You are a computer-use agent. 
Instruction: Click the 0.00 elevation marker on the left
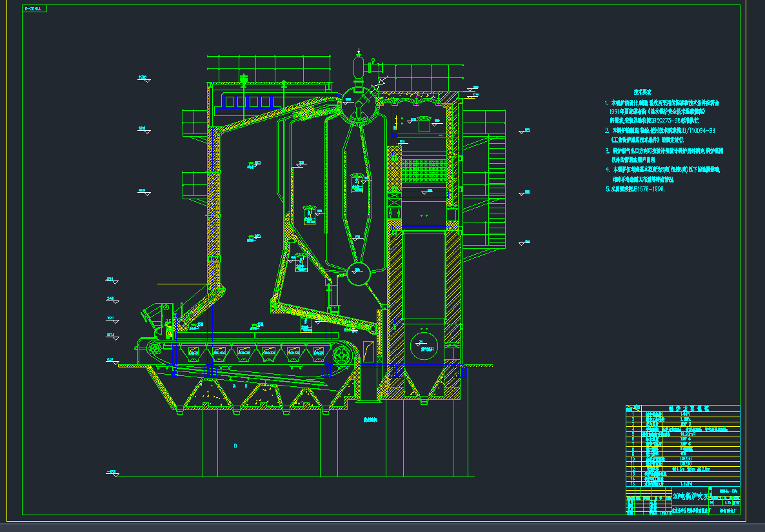tap(110, 360)
